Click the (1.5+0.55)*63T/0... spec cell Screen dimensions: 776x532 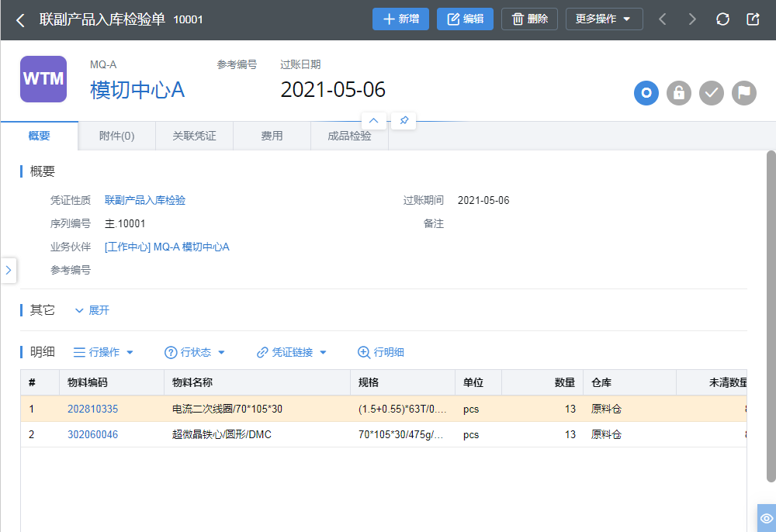coord(402,409)
